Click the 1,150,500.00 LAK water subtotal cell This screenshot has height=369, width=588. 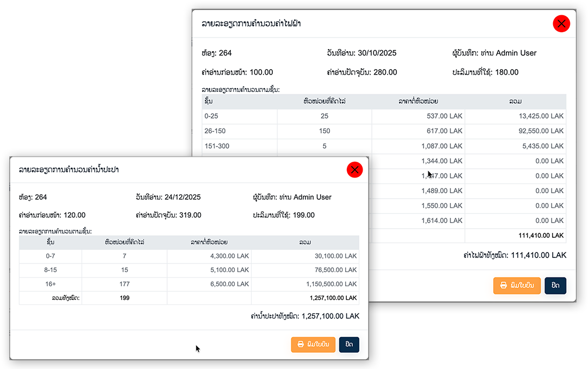(x=305, y=284)
